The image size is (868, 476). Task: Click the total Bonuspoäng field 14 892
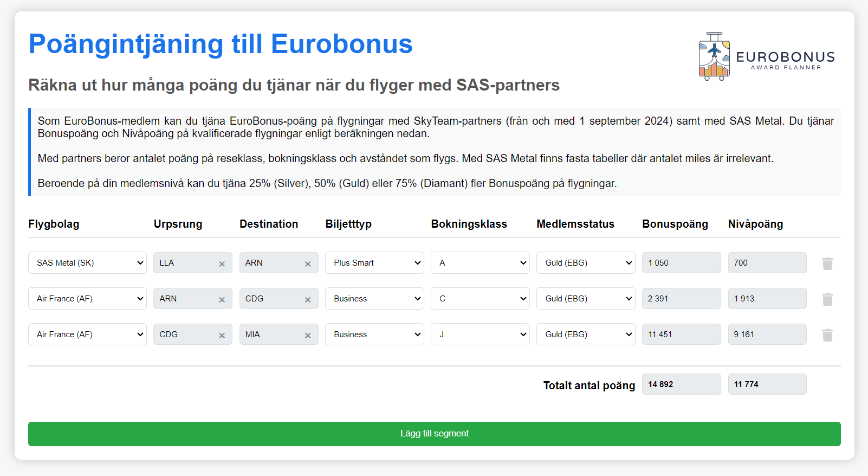[681, 384]
